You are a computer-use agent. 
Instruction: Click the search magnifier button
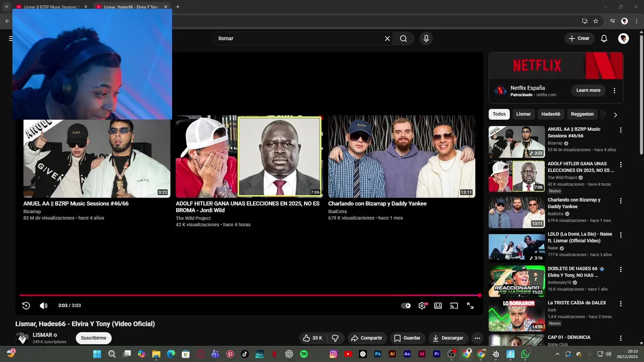point(404,39)
